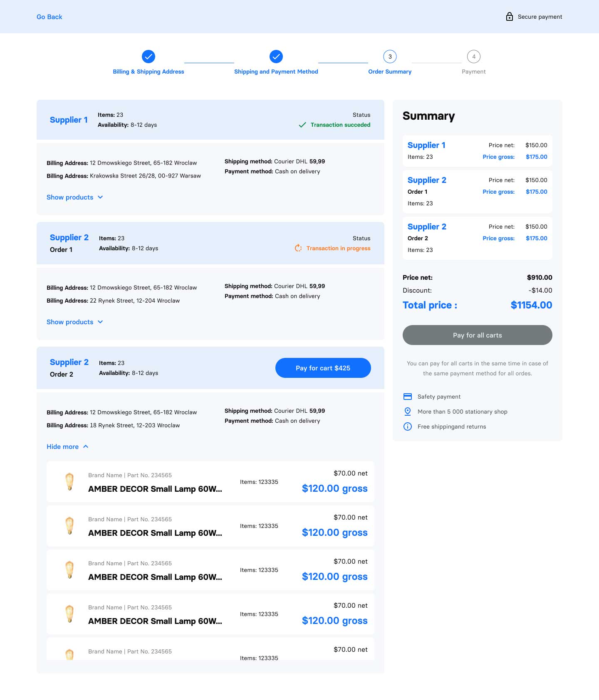This screenshot has height=700, width=599.
Task: Click the fourth product's $70.00 net price
Action: pos(351,606)
